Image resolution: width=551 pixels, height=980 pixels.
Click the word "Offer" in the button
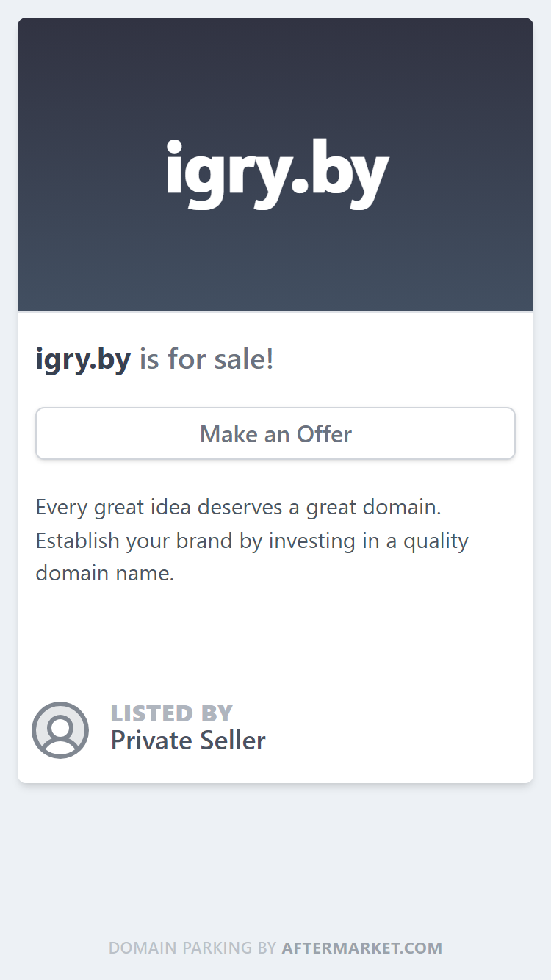pyautogui.click(x=324, y=434)
